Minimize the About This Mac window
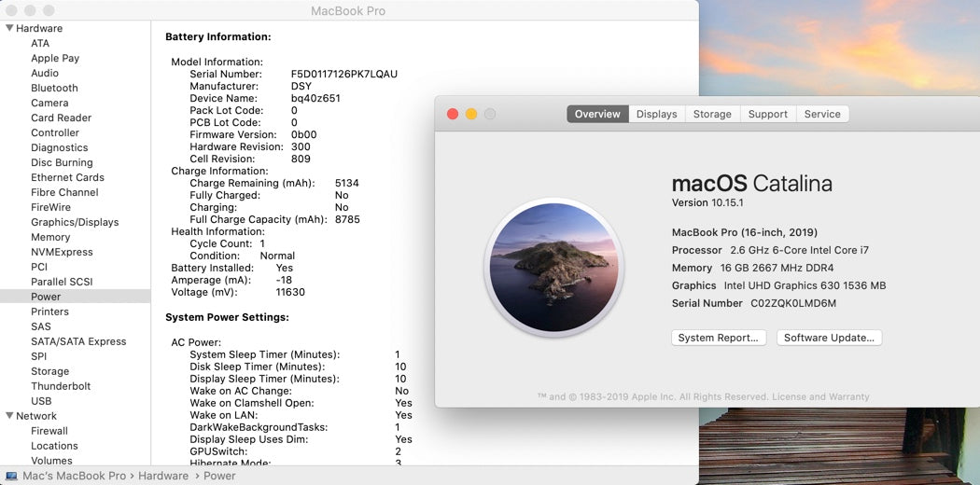980x485 pixels. point(471,114)
